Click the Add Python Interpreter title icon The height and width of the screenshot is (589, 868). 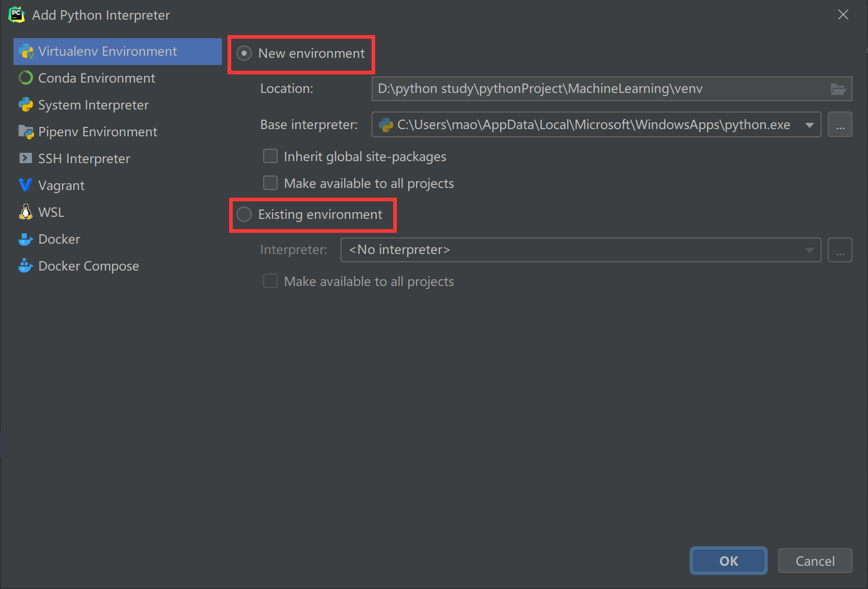(17, 14)
